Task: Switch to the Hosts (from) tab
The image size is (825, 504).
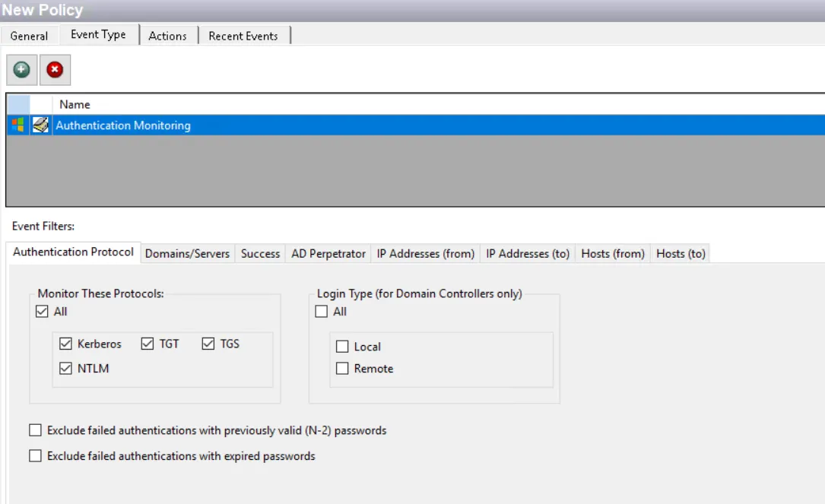Action: [612, 253]
